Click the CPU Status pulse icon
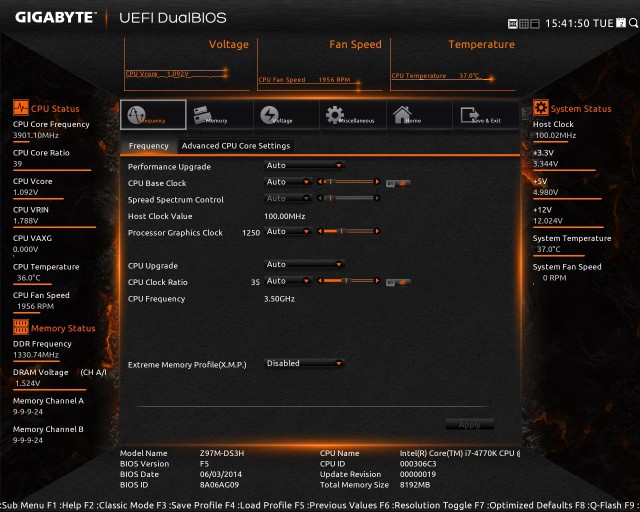This screenshot has width=640, height=512. point(21,108)
